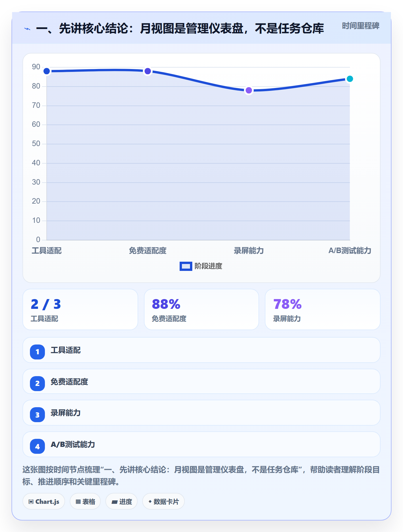Viewport: 403px width, 532px height.
Task: Click the Chart.js tag
Action: [x=44, y=502]
